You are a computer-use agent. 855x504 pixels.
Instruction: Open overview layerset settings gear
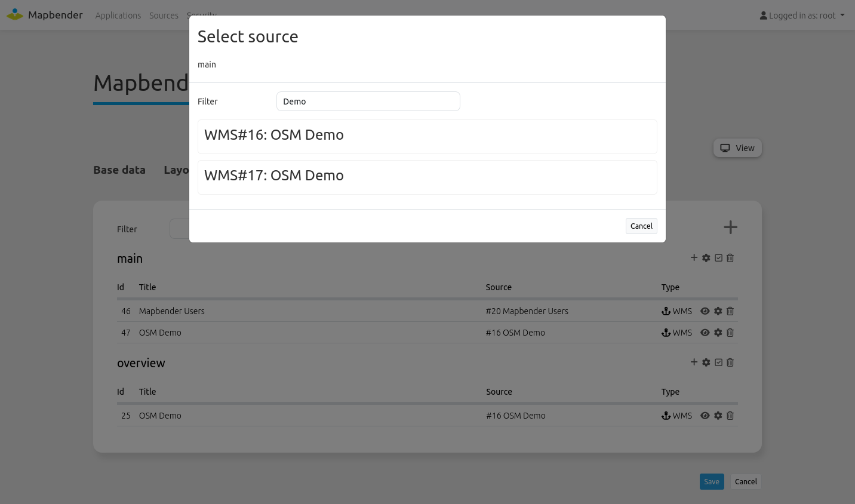click(706, 362)
